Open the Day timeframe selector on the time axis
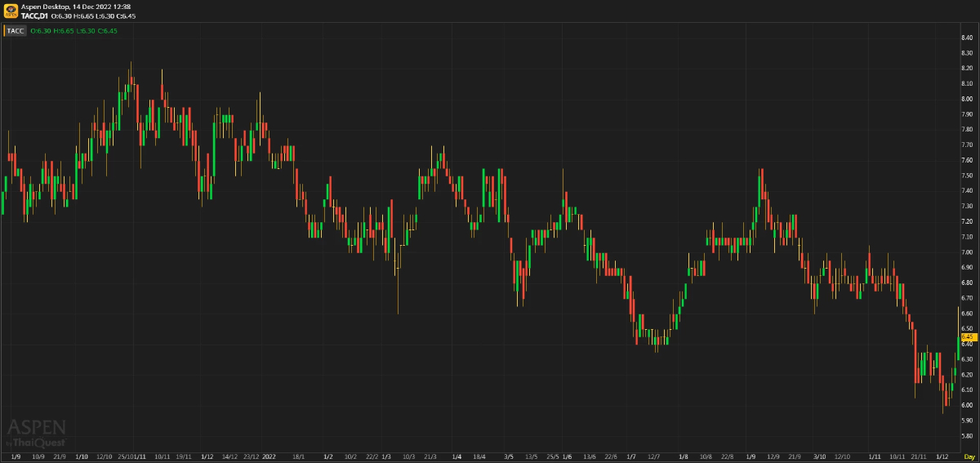The image size is (980, 463). click(969, 456)
